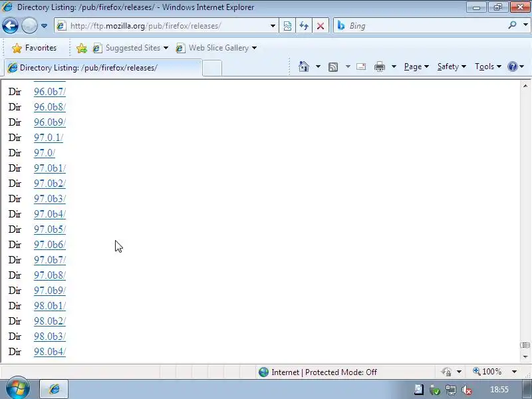
Task: Open the Favorites center button
Action: tap(35, 48)
